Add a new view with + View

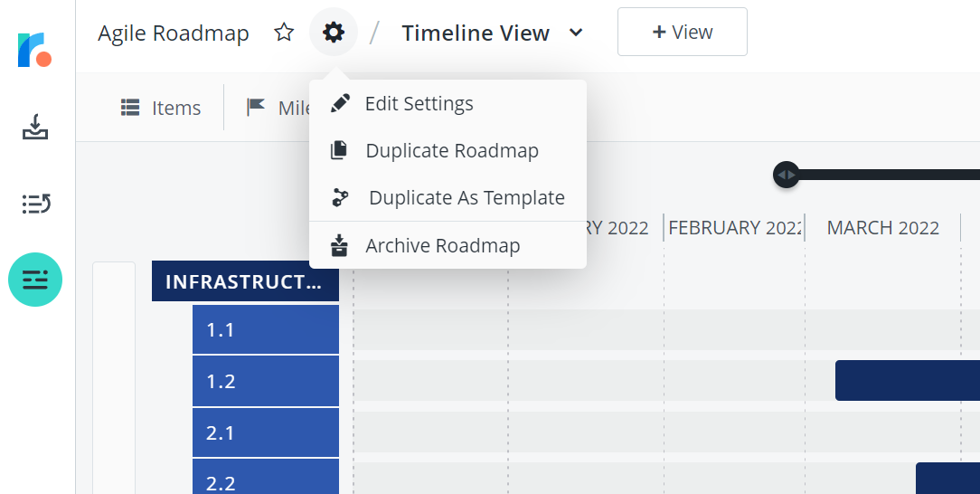[683, 32]
